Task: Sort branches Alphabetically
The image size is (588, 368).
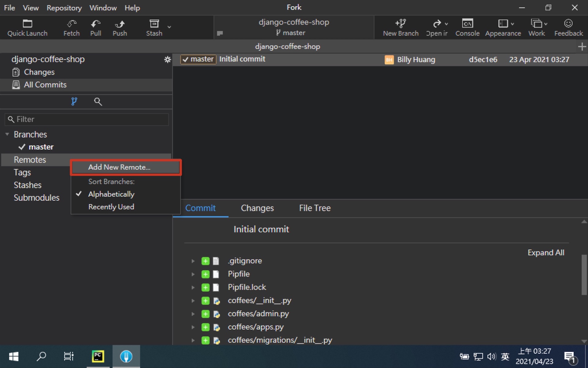Action: 126,194
